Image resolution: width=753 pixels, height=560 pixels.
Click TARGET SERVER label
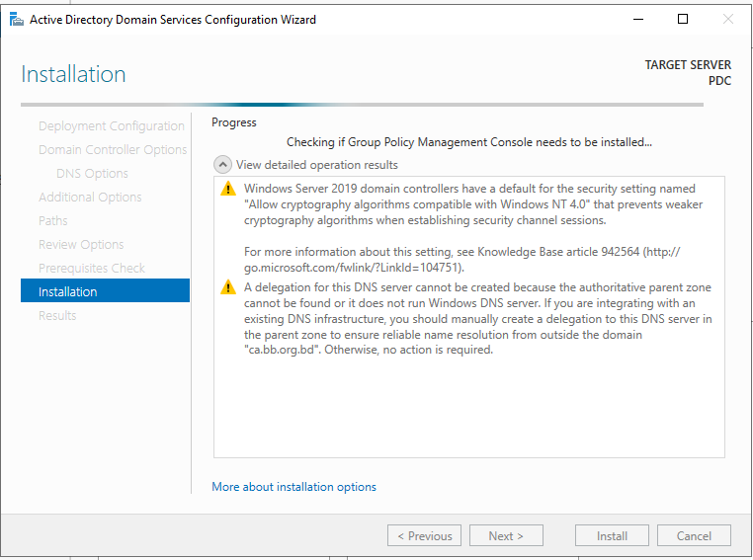[x=688, y=65]
